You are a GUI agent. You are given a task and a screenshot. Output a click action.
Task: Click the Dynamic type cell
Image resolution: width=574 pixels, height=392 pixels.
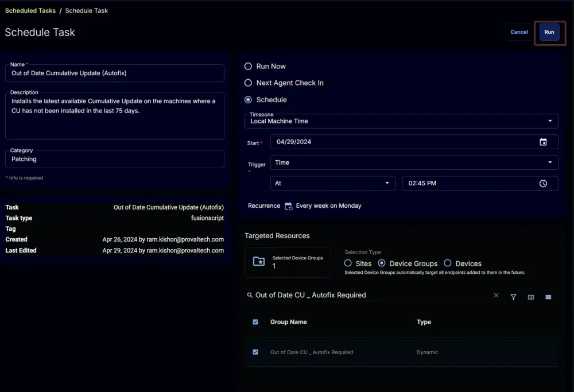pos(427,352)
